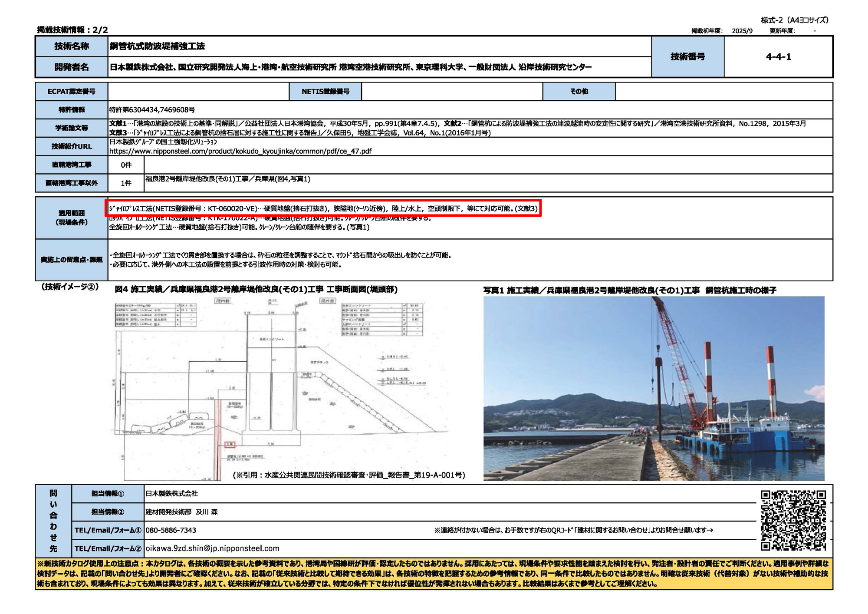Click the technology name 鋼管杭式防波堤補強工法
This screenshot has width=868, height=614.
click(157, 46)
